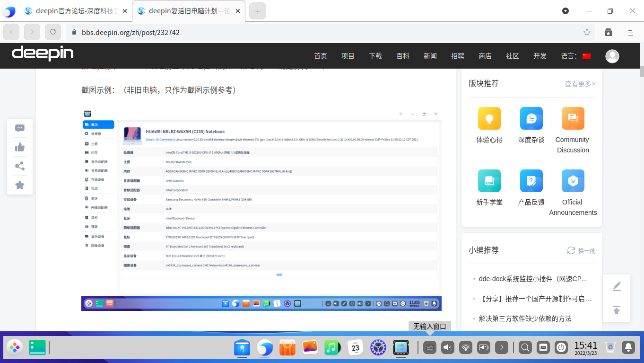Click edit pencil icon at bottom right
The width and height of the screenshot is (644, 363).
617,286
